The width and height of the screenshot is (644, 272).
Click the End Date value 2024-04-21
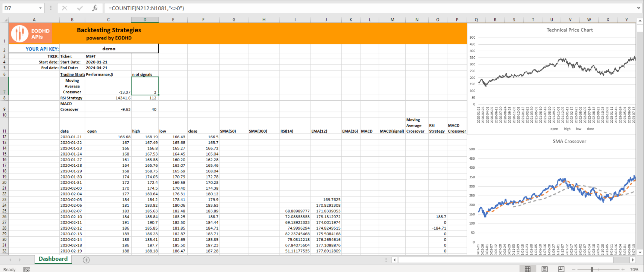point(108,68)
